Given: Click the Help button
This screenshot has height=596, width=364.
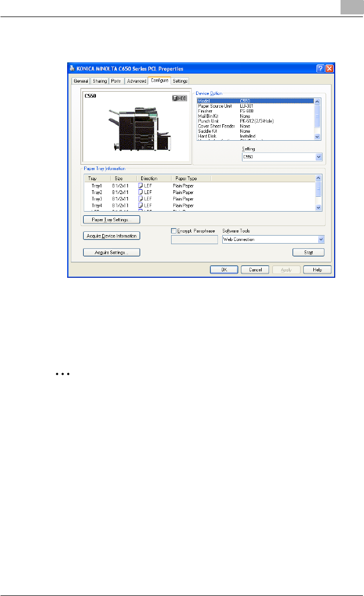Looking at the screenshot, I should pyautogui.click(x=317, y=270).
